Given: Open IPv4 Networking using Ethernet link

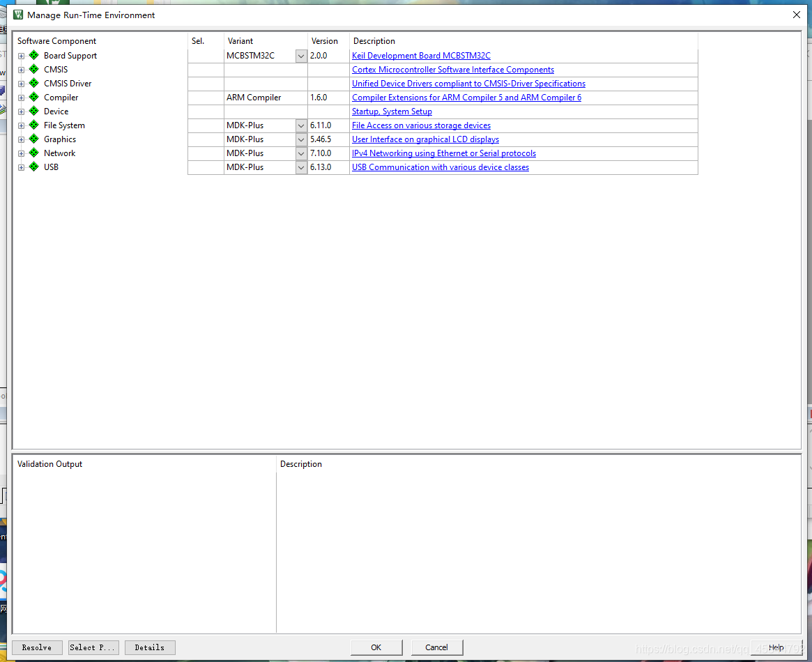Looking at the screenshot, I should [x=444, y=153].
